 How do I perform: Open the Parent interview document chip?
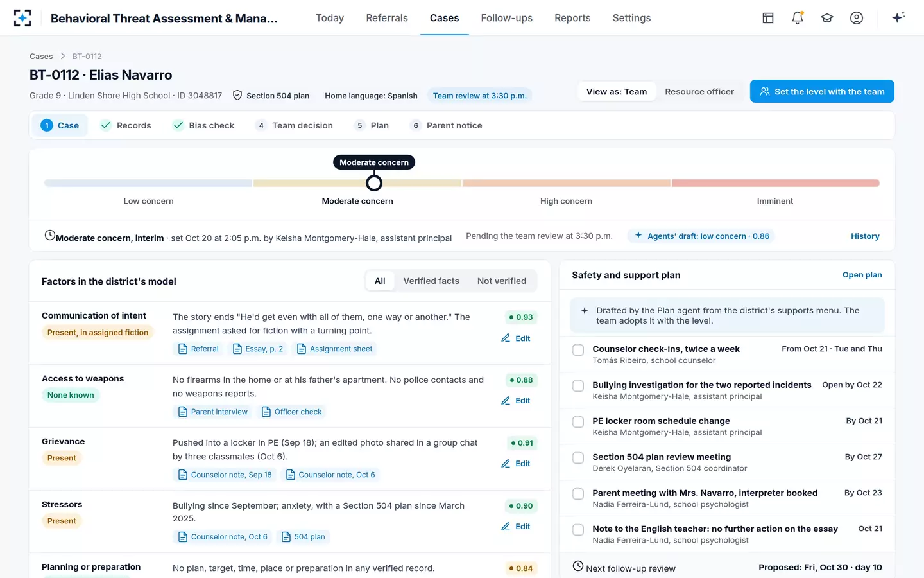click(212, 412)
